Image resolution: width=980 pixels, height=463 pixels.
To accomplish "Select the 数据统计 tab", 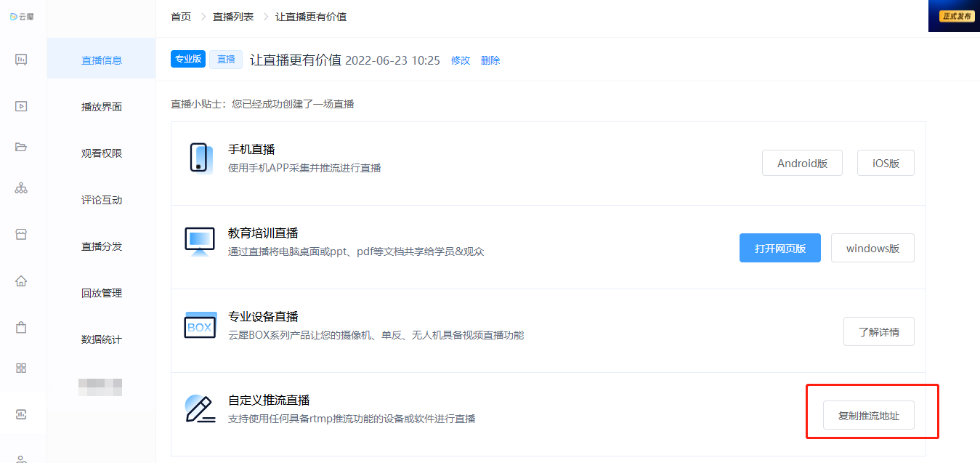I will tap(102, 339).
